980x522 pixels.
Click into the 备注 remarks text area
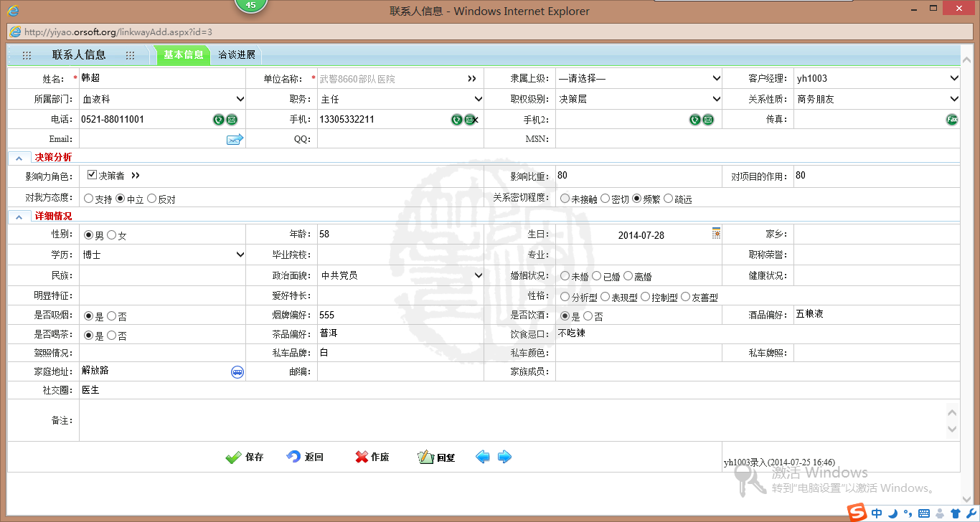tap(513, 421)
